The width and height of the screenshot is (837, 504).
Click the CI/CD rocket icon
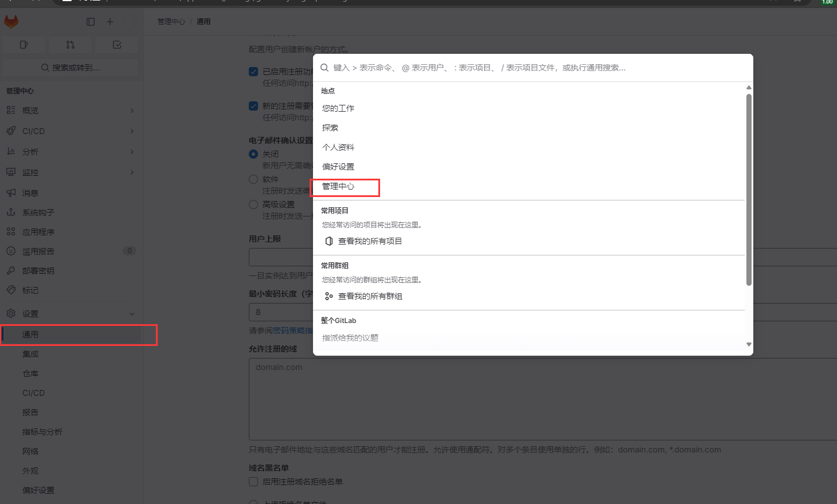(x=11, y=131)
